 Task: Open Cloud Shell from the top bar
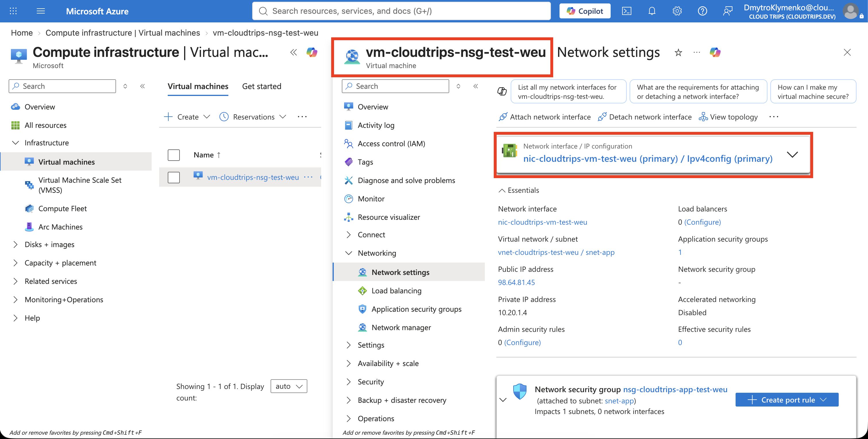click(x=626, y=11)
